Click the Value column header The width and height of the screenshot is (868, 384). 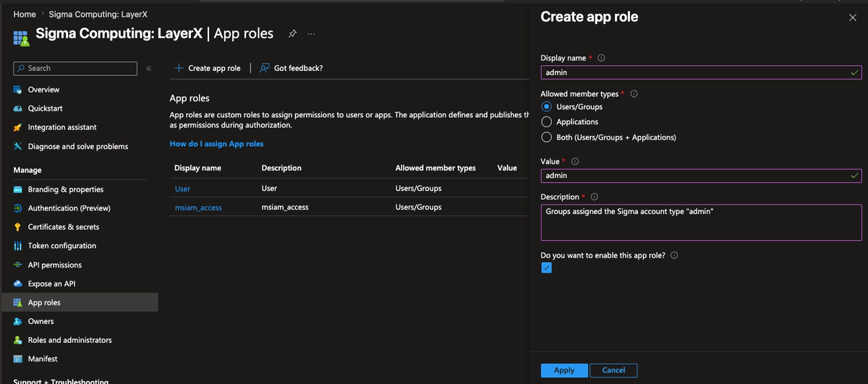pos(507,168)
